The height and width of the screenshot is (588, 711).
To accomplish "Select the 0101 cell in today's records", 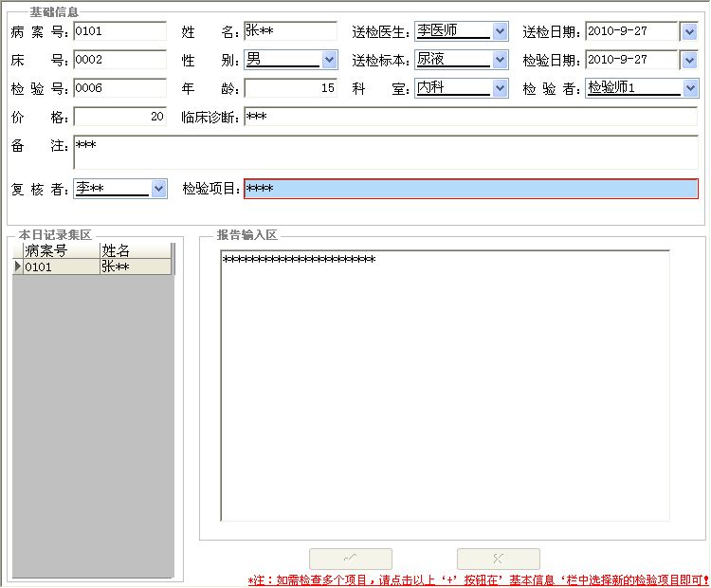I will (x=62, y=266).
